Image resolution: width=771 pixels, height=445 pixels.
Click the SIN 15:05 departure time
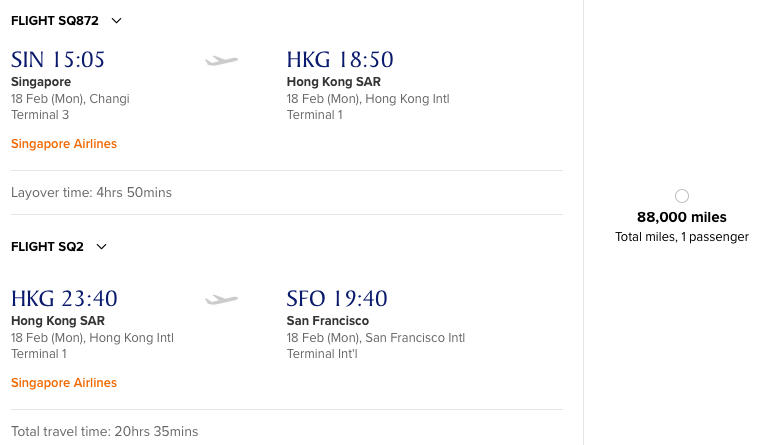coord(58,60)
